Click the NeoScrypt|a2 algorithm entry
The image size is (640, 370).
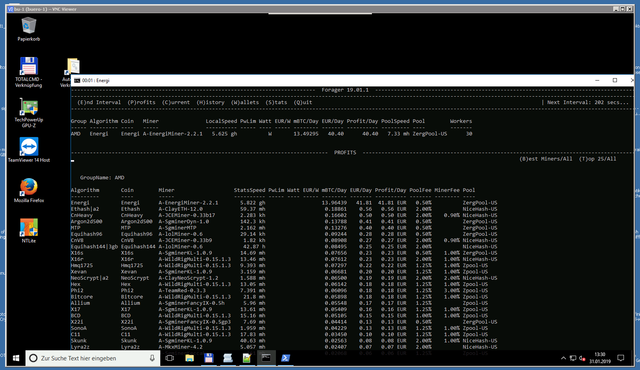89,278
